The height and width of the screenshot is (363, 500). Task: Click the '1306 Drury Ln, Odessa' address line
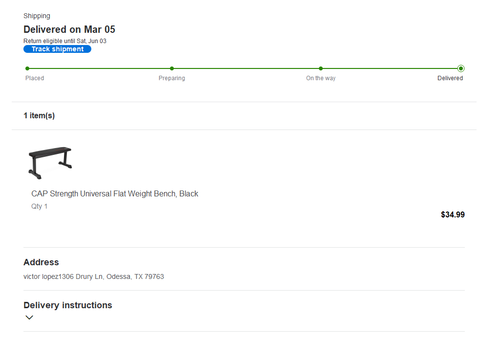tap(94, 276)
